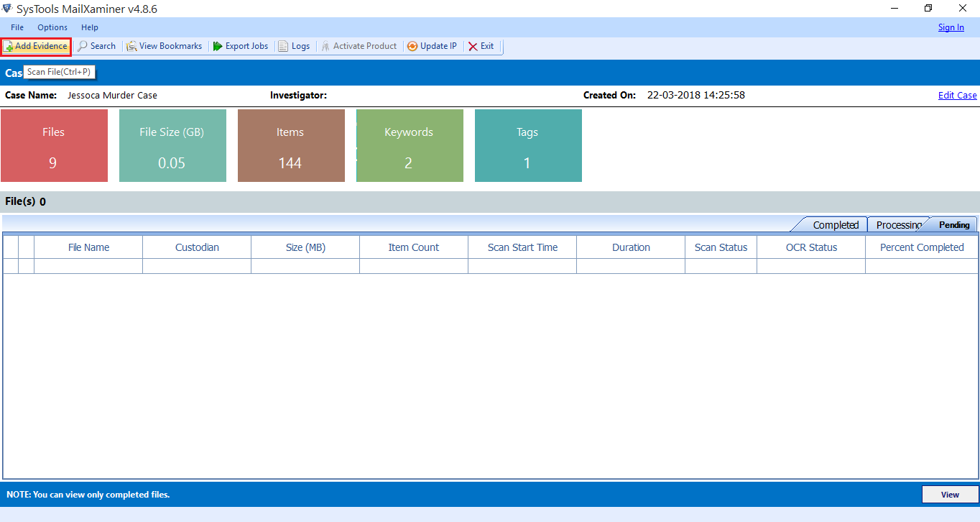Click the View Bookmarks toolbar label

[x=170, y=46]
